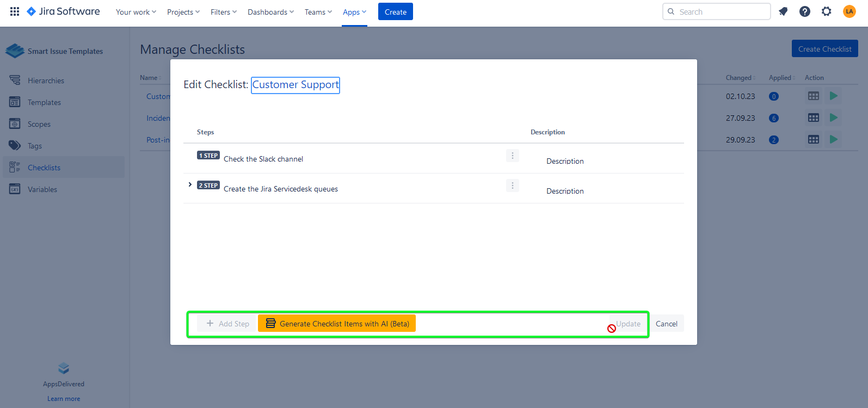This screenshot has width=868, height=408.
Task: Open the Dashboards dropdown
Action: point(270,12)
